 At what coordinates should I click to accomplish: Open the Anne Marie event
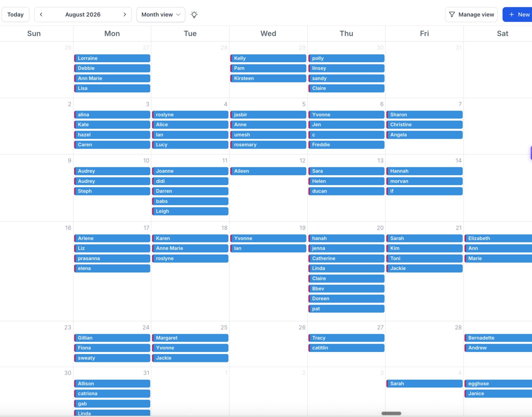190,248
